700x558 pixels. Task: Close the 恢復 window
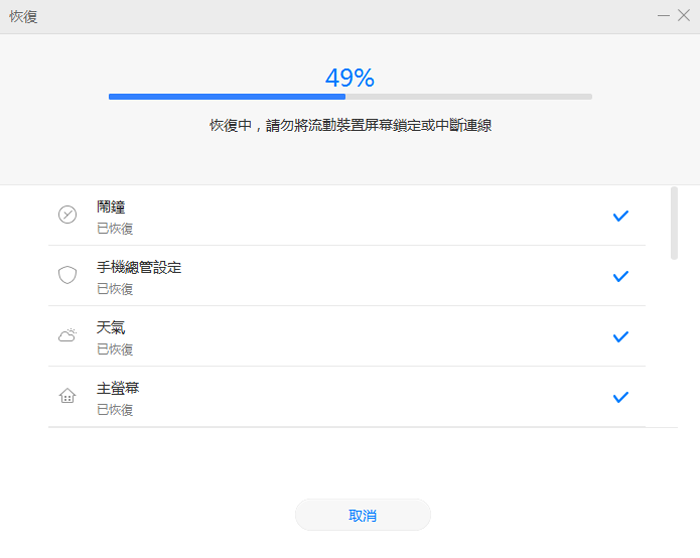coord(683,16)
